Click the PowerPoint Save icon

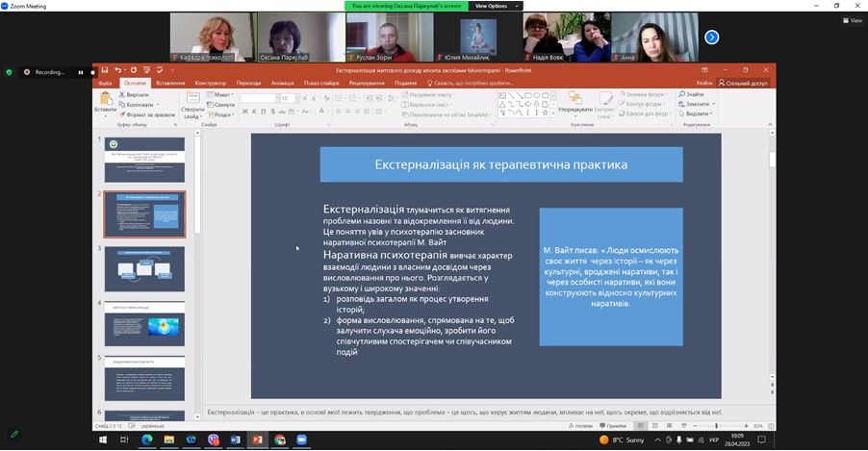click(x=105, y=70)
